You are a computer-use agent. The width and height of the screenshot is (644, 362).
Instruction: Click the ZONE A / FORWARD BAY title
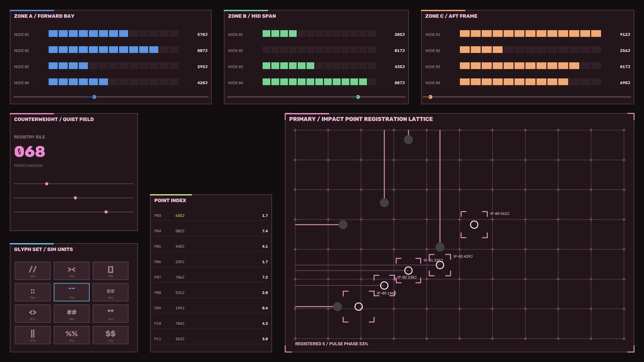click(x=44, y=16)
